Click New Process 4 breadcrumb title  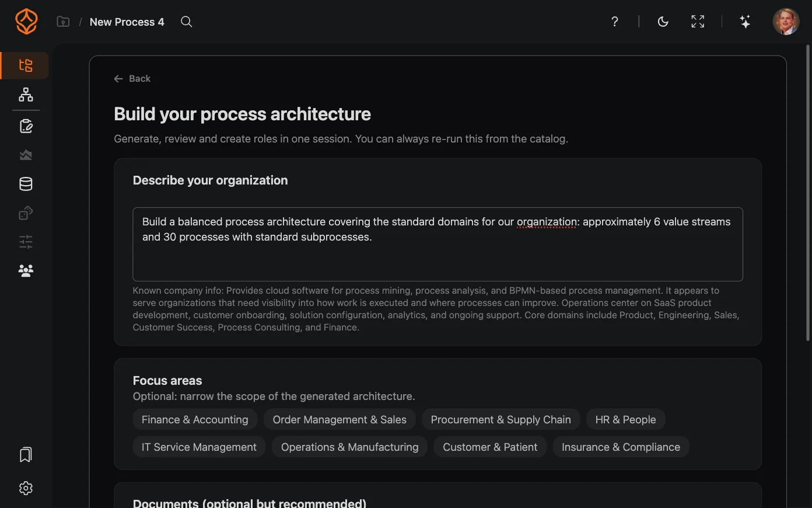point(127,22)
